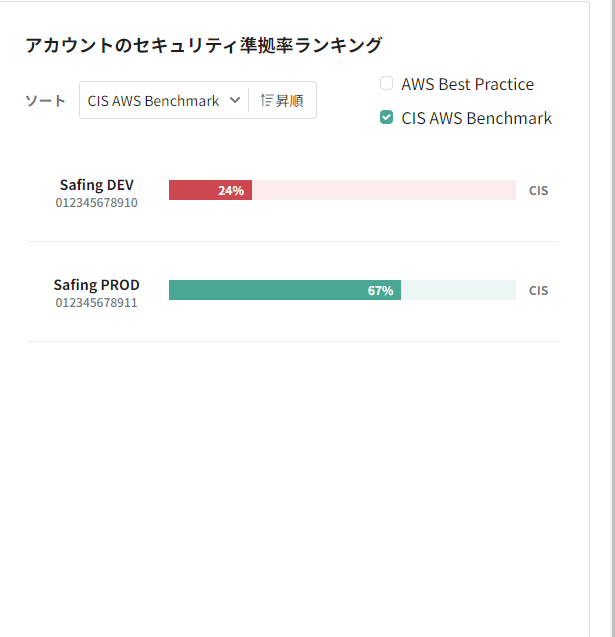Click the Safing PROD account name
The height and width of the screenshot is (637, 615).
[x=97, y=285]
